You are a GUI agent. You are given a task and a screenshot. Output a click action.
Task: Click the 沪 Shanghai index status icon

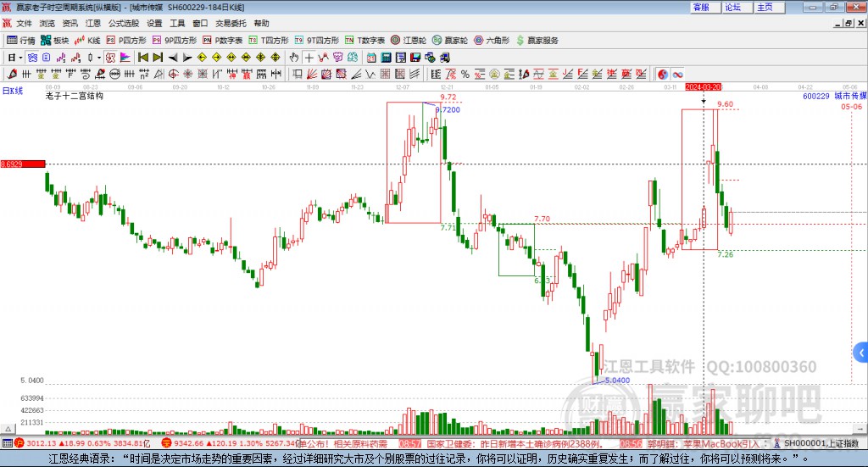19,442
